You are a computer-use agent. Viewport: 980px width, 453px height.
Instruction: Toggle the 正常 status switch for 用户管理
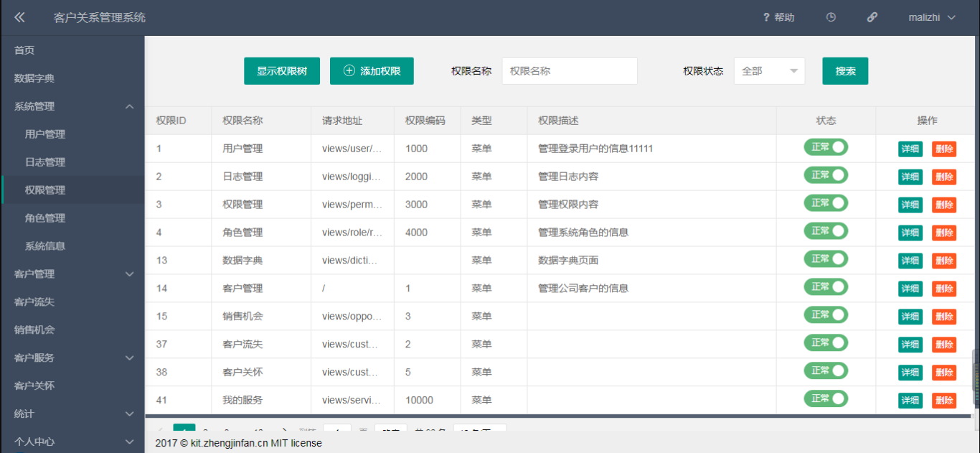pyautogui.click(x=826, y=147)
